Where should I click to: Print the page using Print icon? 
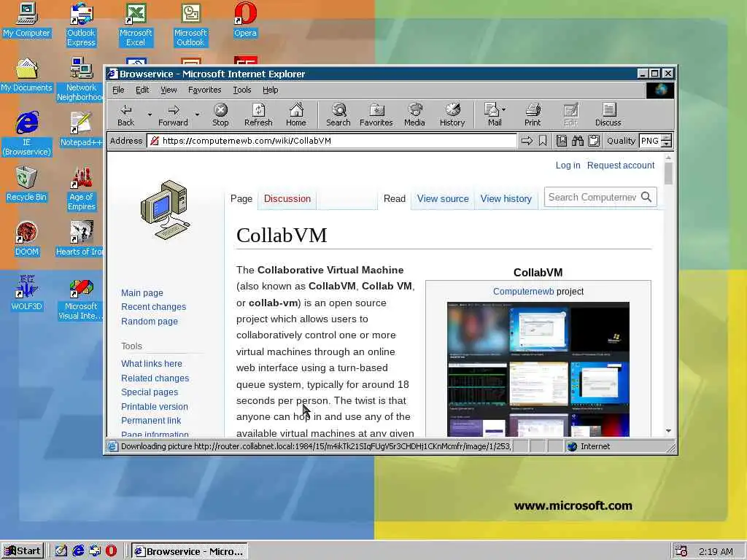(x=533, y=114)
